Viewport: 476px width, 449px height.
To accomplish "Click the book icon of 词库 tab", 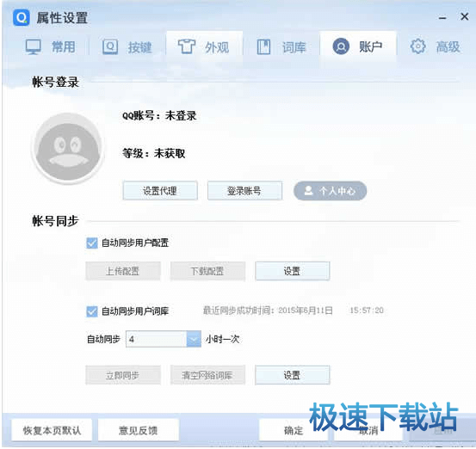I will click(x=263, y=46).
